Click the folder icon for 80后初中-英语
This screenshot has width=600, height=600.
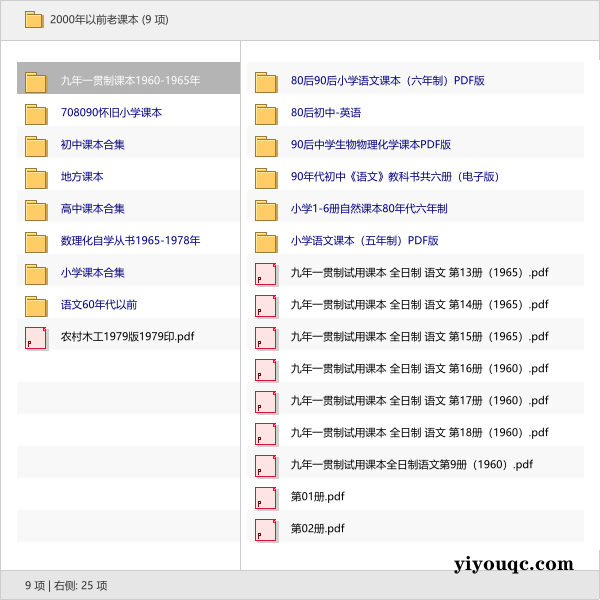(x=265, y=113)
